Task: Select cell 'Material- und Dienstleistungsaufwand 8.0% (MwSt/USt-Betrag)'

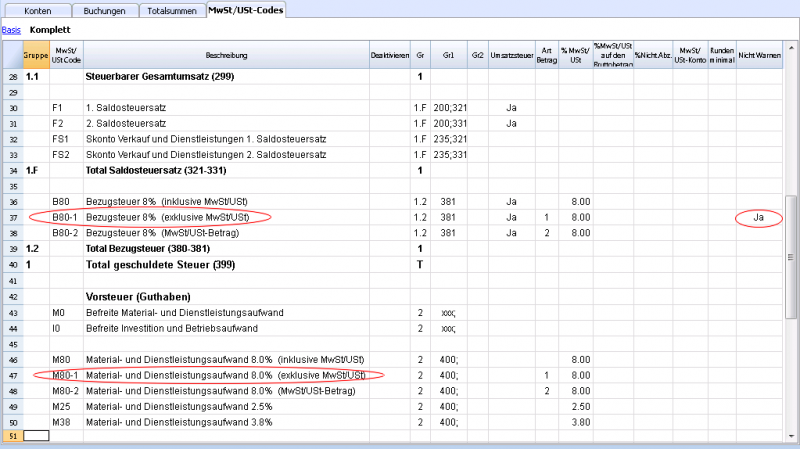Action: [x=227, y=391]
